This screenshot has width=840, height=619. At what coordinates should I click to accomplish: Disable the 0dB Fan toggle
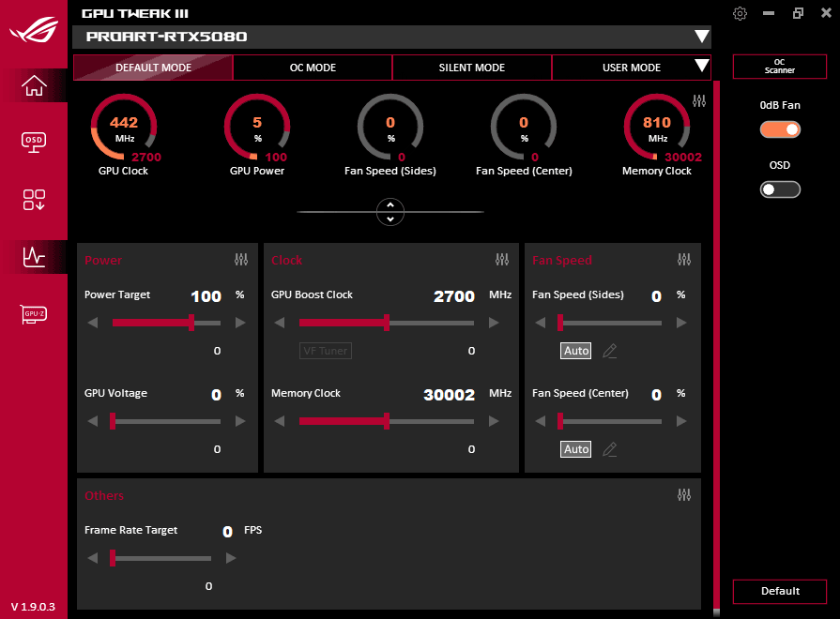780,128
